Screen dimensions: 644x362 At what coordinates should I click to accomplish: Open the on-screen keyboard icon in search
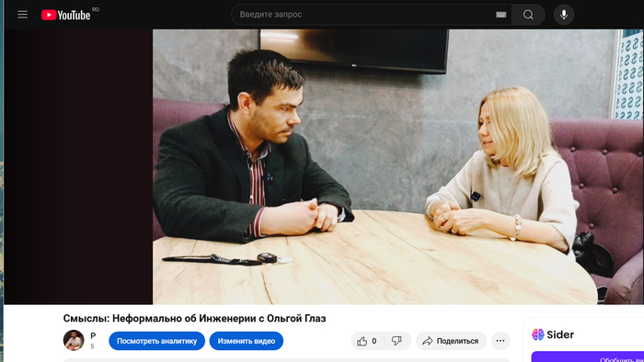500,15
